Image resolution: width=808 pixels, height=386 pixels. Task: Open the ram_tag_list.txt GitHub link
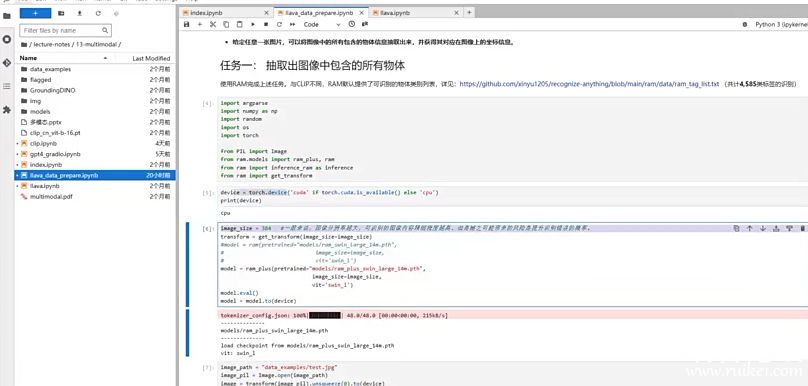tap(589, 83)
